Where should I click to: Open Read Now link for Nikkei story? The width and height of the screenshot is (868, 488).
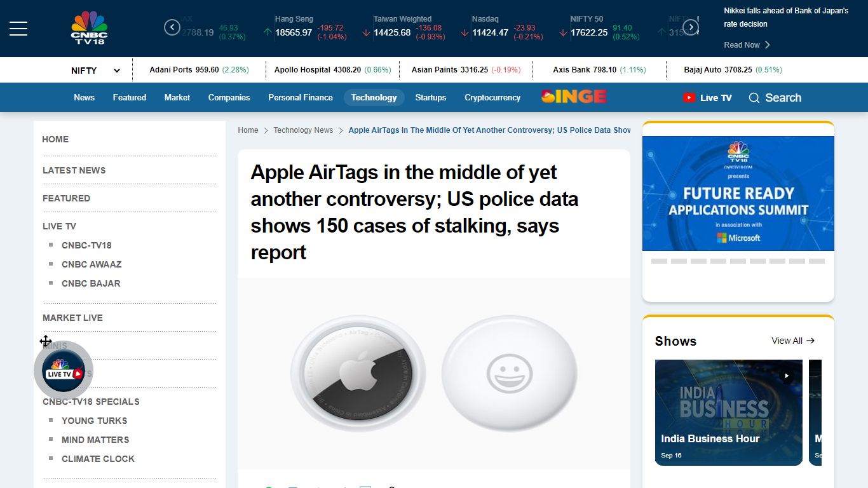(x=747, y=45)
